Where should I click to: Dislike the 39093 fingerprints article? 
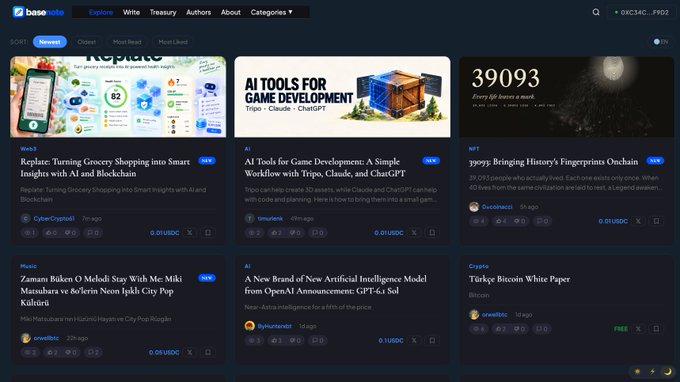(520, 221)
